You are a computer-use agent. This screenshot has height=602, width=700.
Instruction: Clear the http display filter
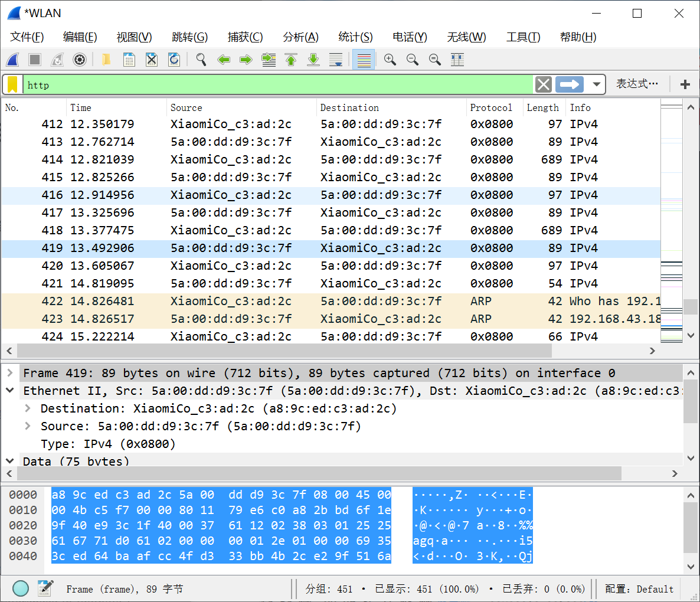click(544, 84)
